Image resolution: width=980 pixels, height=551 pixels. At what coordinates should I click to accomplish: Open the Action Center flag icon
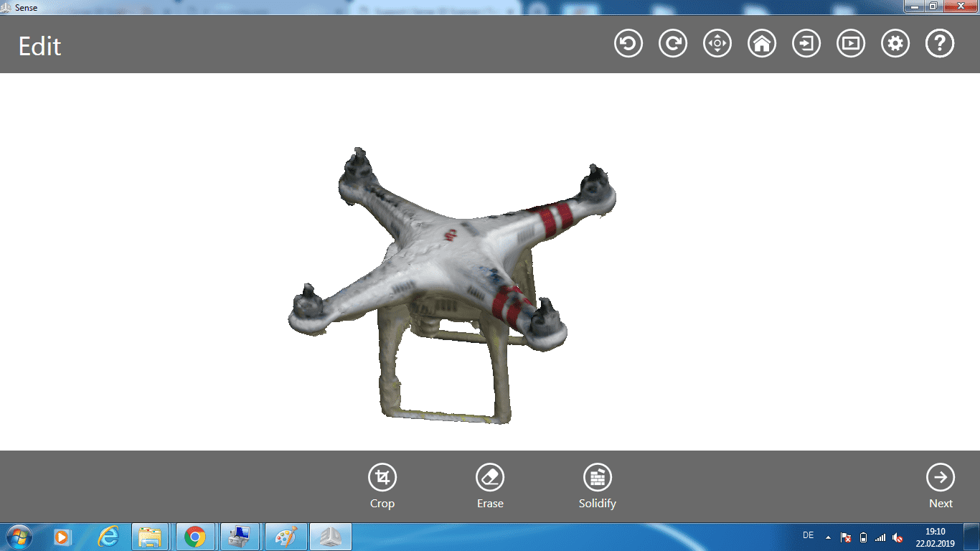coord(846,537)
